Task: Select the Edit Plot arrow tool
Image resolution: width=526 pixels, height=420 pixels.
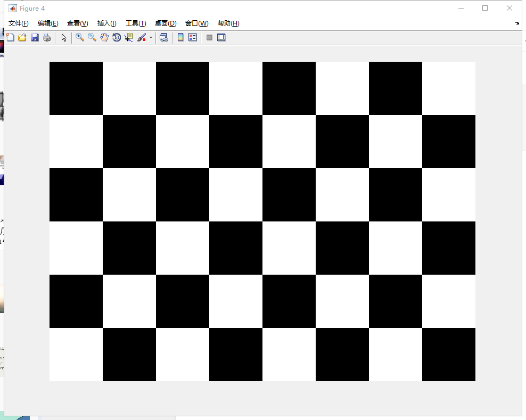Action: 64,37
